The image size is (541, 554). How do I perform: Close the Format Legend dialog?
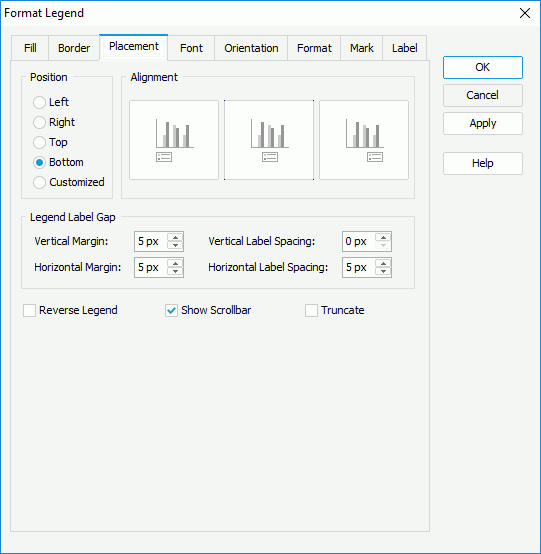pyautogui.click(x=525, y=13)
